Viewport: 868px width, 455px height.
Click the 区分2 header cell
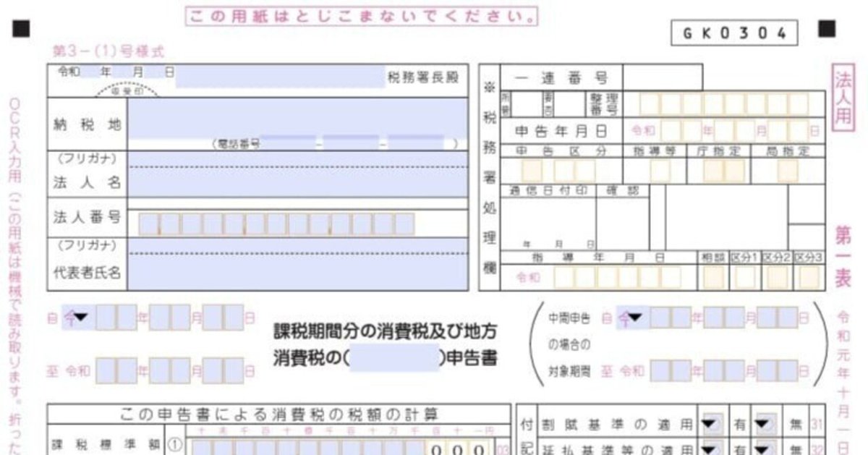click(776, 257)
